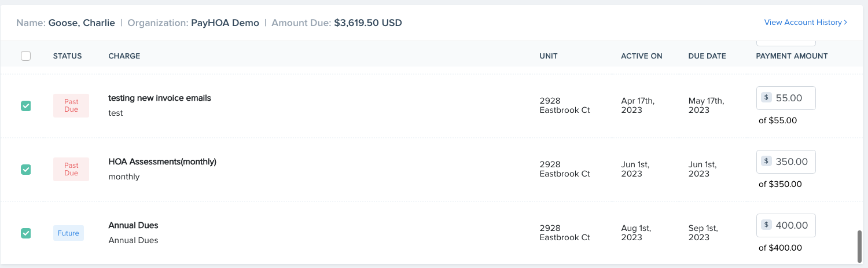Edit the 350.00 payment amount field
Image resolution: width=868 pixels, height=268 pixels.
pos(793,162)
